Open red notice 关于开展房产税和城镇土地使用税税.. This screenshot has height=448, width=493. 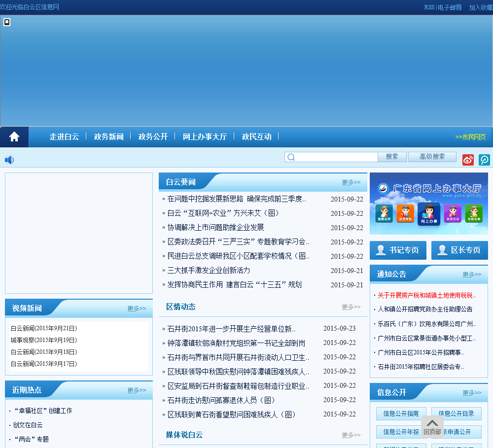pyautogui.click(x=426, y=295)
